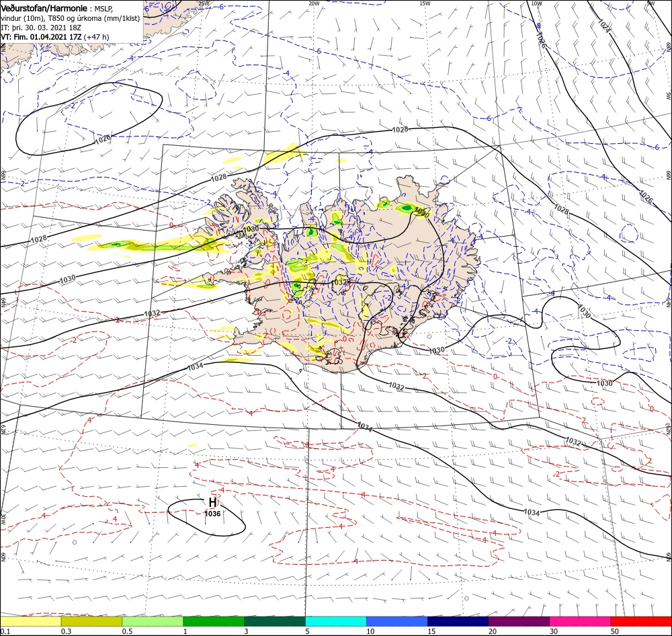Viewport: 672px width, 636px height.
Task: Click the '10W' longitude label
Action: (536, 3)
